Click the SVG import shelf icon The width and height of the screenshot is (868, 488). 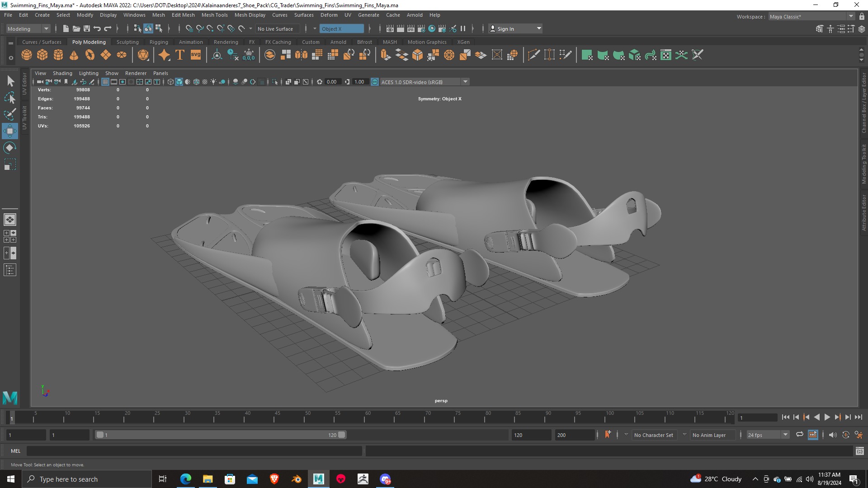(196, 55)
